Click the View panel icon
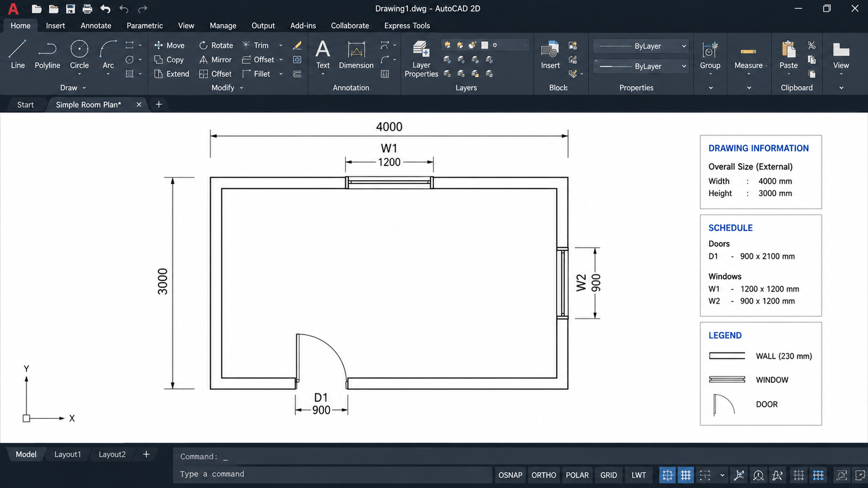The height and width of the screenshot is (488, 868). [x=841, y=50]
